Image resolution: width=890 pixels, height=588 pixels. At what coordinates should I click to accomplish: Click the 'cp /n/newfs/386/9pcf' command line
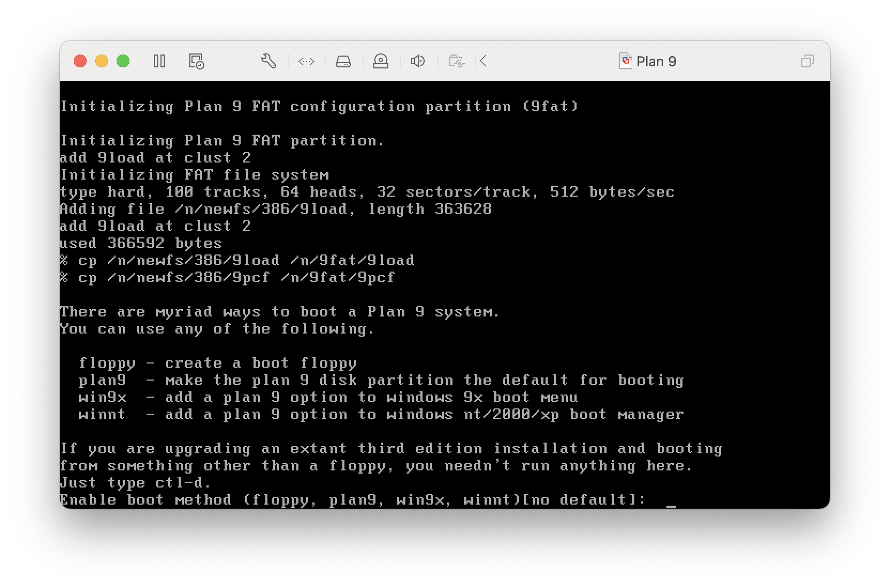(x=227, y=277)
